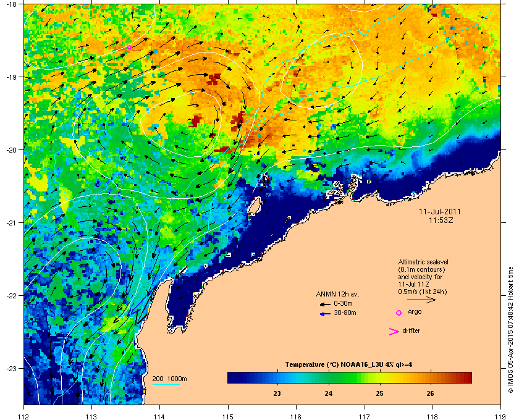The width and height of the screenshot is (519, 420).
Task: Click the '200 1000m' bathymetry label
Action: (x=169, y=379)
